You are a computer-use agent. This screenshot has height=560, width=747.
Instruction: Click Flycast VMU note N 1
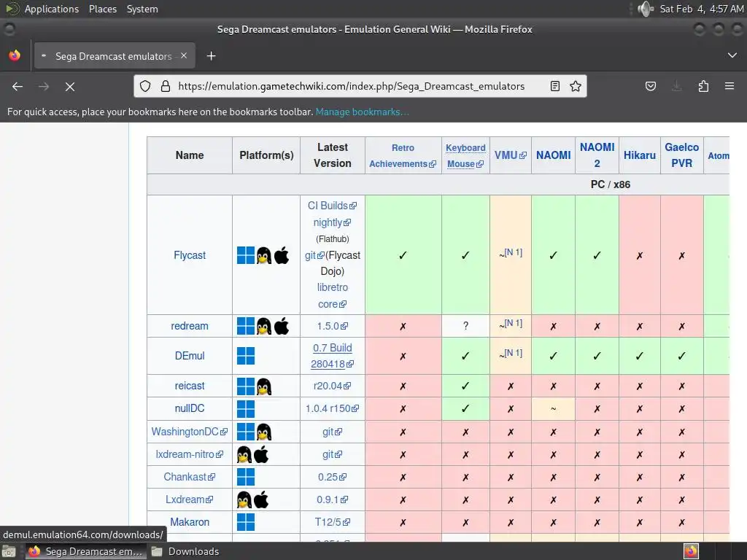514,252
